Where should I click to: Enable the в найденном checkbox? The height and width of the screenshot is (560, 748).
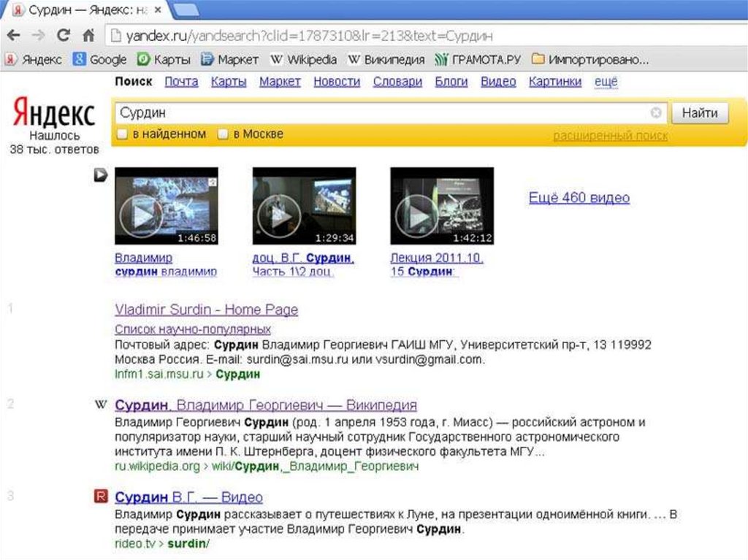(x=123, y=134)
